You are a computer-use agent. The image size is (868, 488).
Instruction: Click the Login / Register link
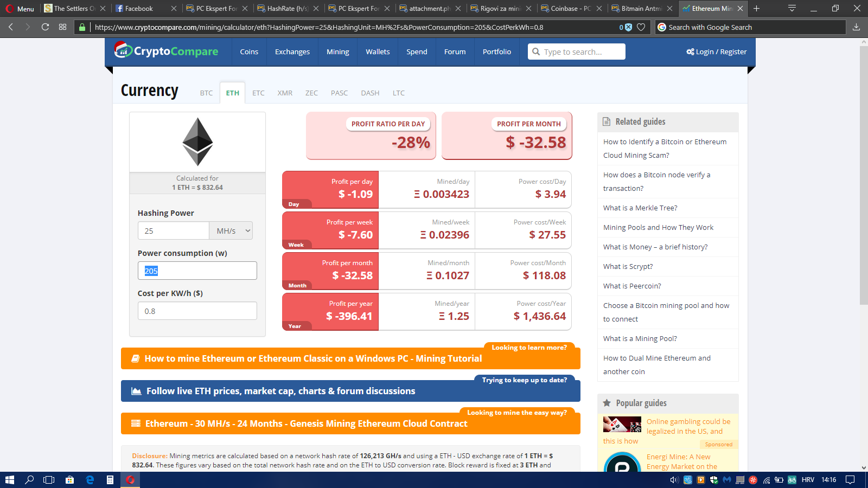pos(716,52)
